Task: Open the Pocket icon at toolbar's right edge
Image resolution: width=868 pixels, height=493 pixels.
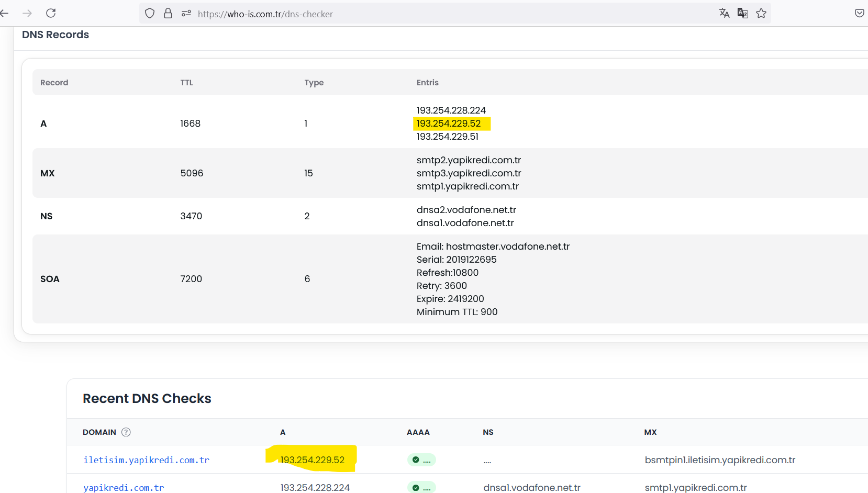Action: (x=860, y=13)
